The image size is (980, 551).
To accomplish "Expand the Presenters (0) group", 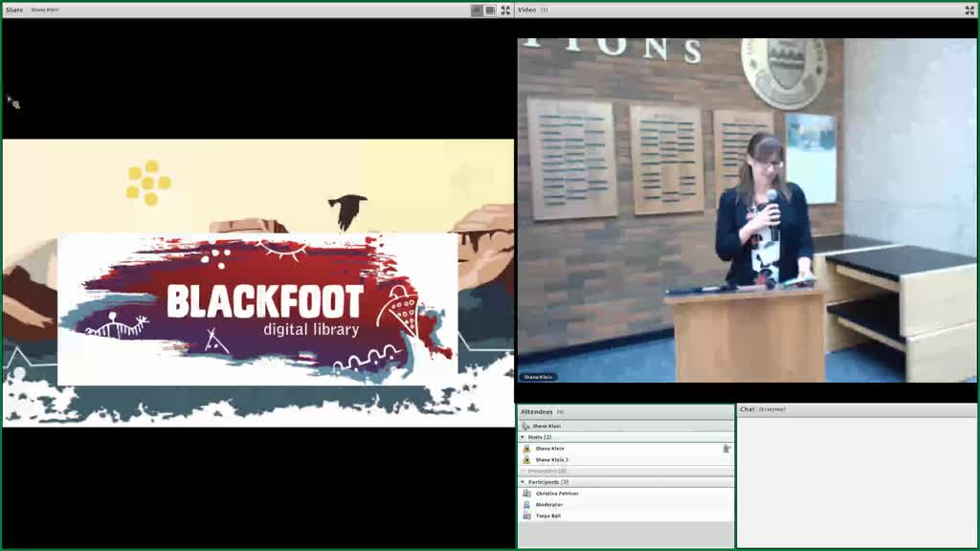I will pyautogui.click(x=523, y=471).
